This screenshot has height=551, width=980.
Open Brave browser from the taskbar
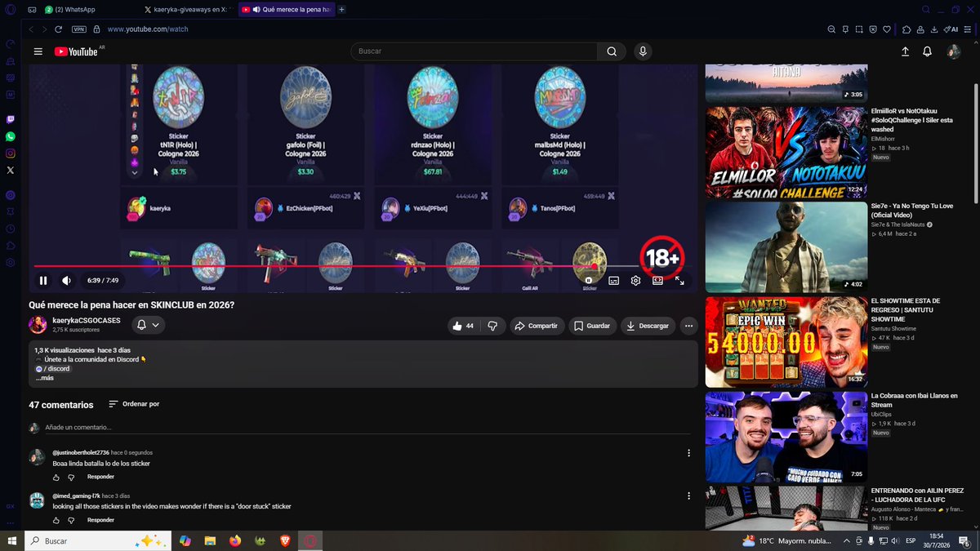285,541
